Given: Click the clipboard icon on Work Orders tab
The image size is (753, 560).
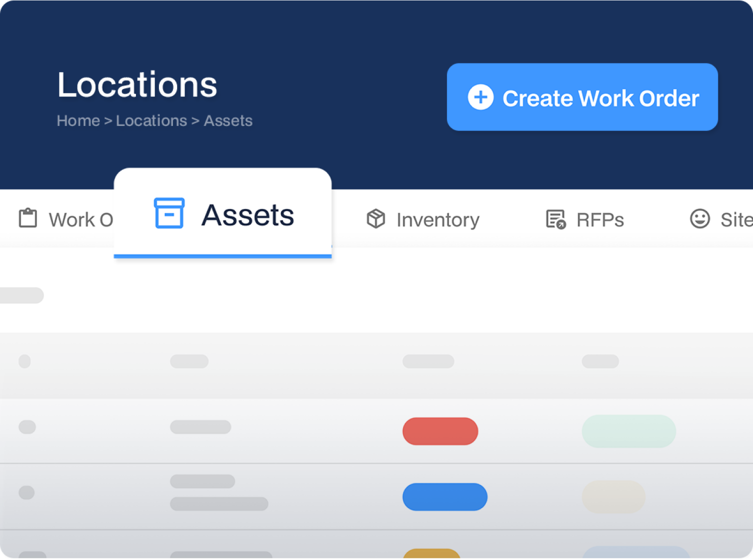Looking at the screenshot, I should pyautogui.click(x=28, y=218).
